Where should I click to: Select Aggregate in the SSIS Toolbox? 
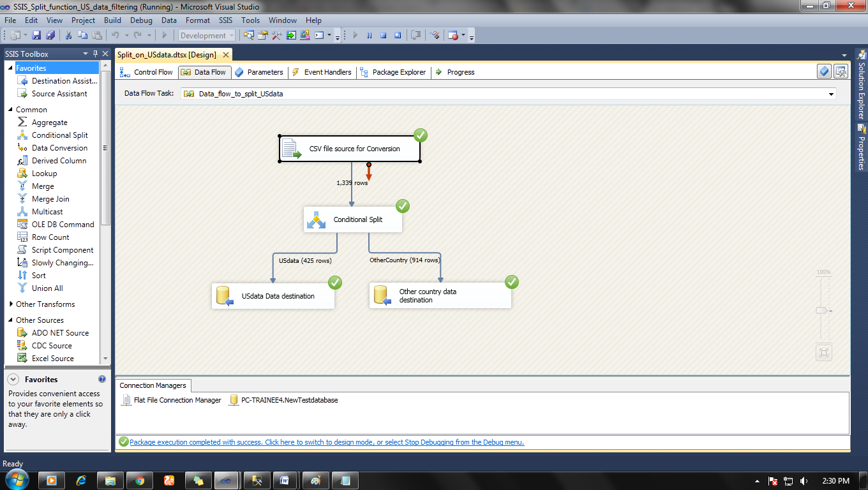point(49,122)
